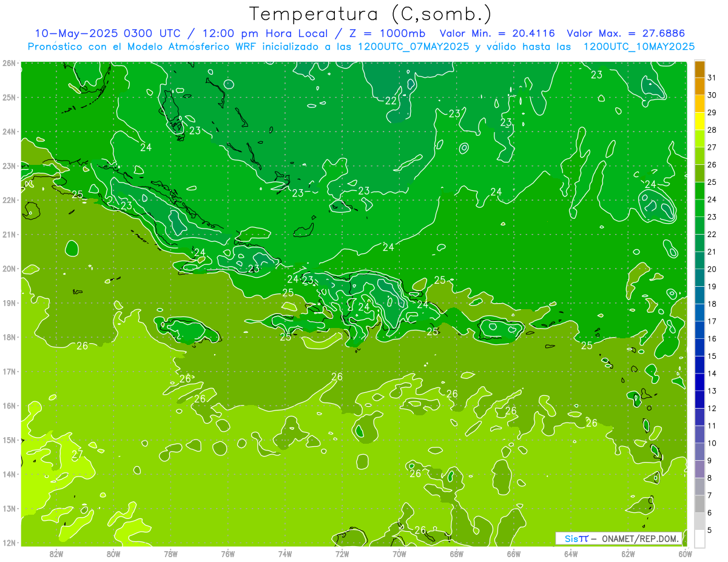Screen dimensions: 728x562
Task: Click the '78W' longitude axis label
Action: (x=170, y=554)
